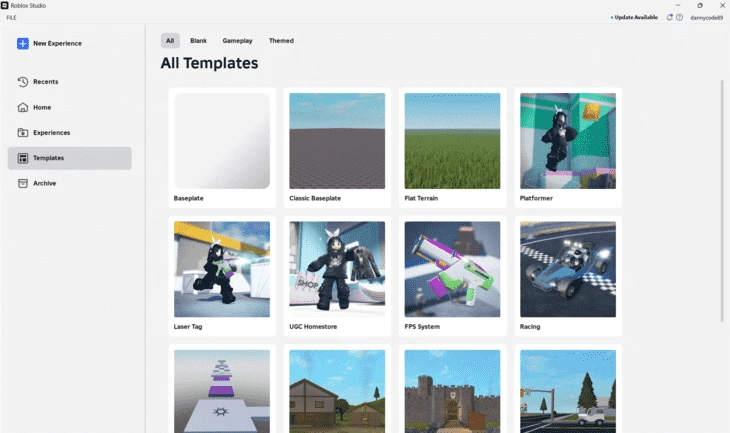The image size is (730, 433).
Task: Choose the Platformer template thumbnail
Action: tap(568, 141)
